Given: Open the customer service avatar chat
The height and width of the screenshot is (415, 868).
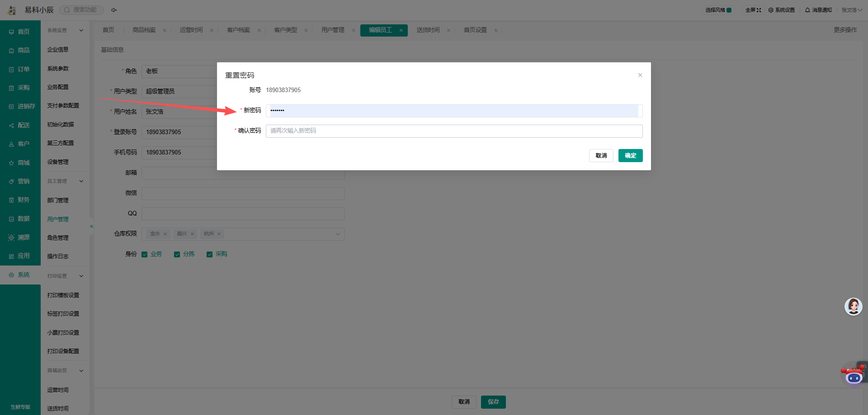Looking at the screenshot, I should [x=853, y=307].
